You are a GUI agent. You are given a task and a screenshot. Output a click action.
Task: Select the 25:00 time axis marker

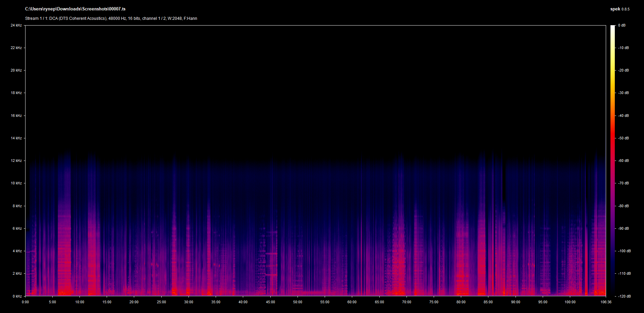click(161, 302)
